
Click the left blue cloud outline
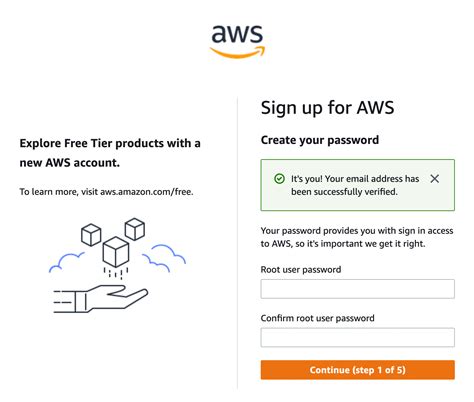tap(66, 262)
